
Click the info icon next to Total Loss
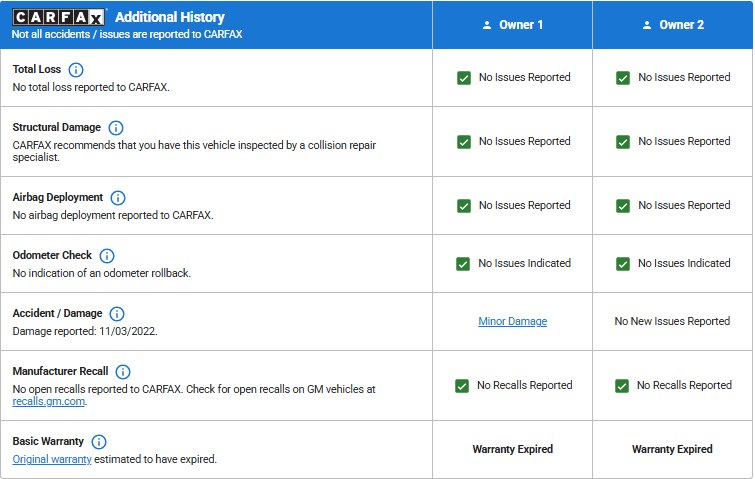pyautogui.click(x=77, y=70)
